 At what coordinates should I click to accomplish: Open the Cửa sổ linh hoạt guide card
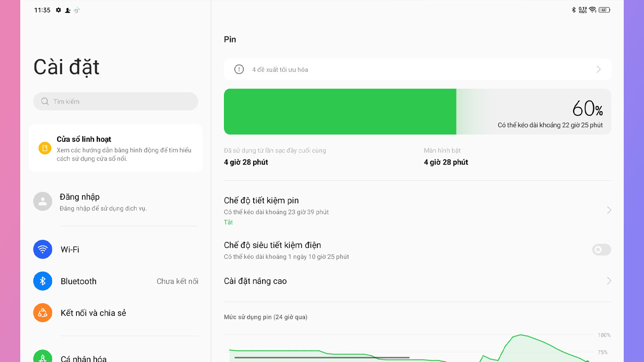coord(116,148)
